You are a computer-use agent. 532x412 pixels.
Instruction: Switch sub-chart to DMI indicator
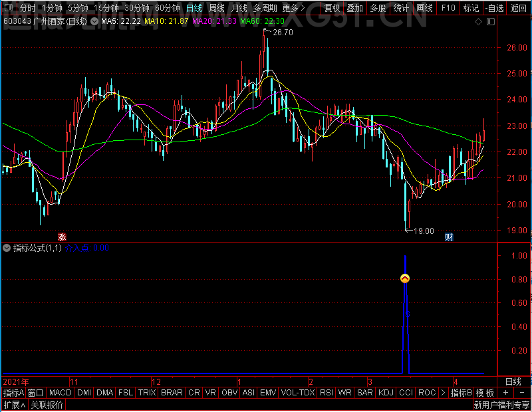(x=84, y=393)
